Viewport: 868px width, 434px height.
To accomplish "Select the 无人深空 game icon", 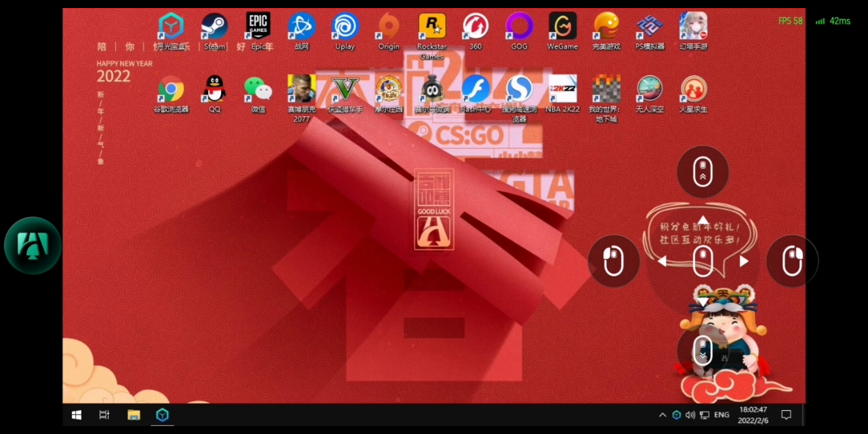I will [x=650, y=94].
